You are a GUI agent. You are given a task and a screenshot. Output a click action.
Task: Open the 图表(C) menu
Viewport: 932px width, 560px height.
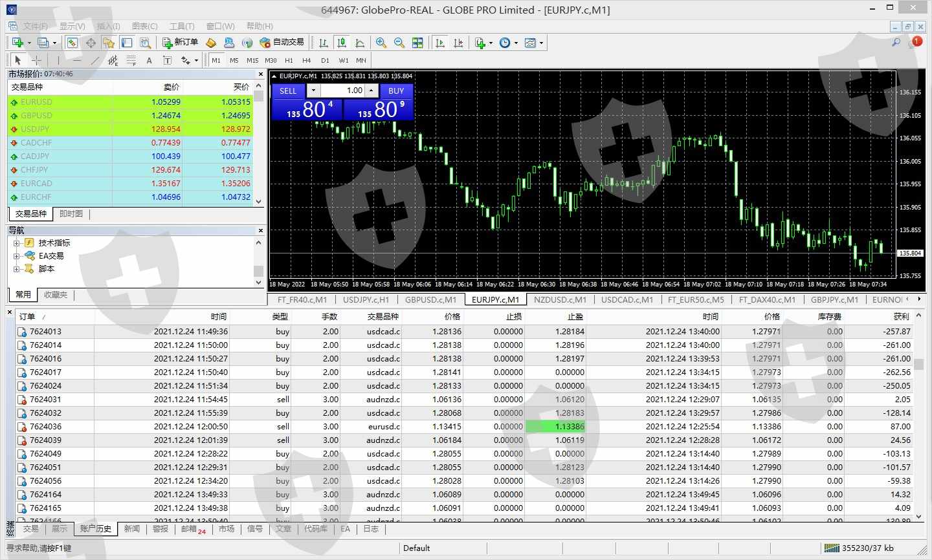click(144, 26)
